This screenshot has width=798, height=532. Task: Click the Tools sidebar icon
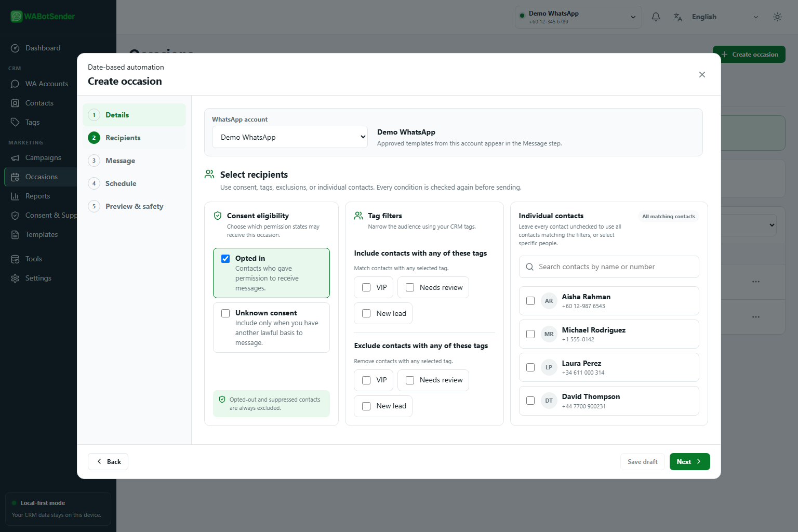[15, 259]
